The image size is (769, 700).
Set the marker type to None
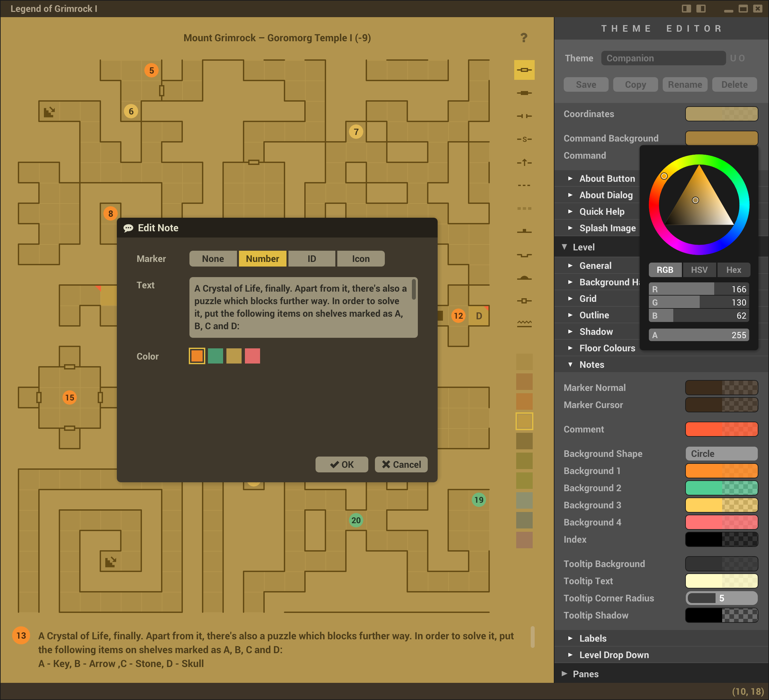213,259
